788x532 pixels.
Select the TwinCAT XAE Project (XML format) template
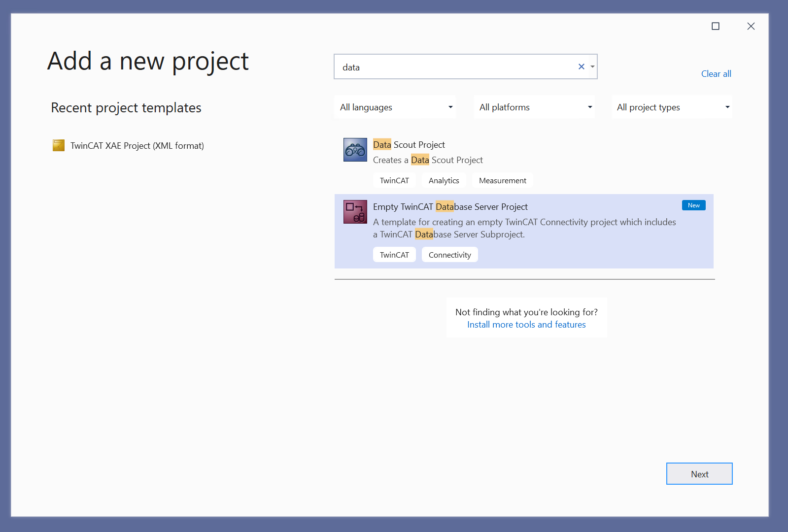pyautogui.click(x=128, y=146)
